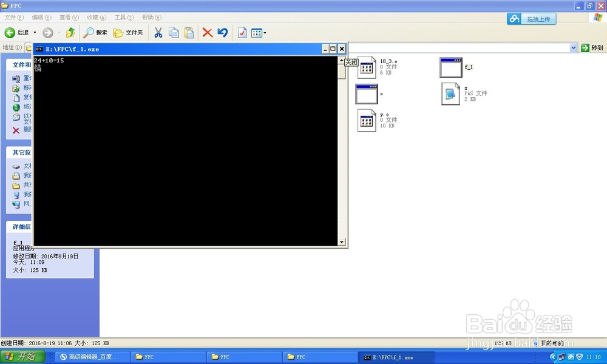The image size is (607, 364).
Task: Switch to E:\FPC\f_1.exe taskbar item
Action: (397, 357)
